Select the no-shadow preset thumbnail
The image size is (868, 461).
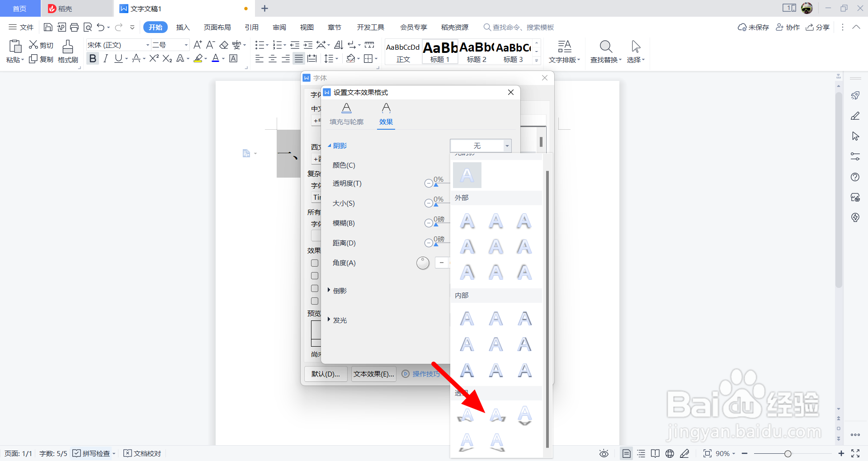tap(467, 175)
